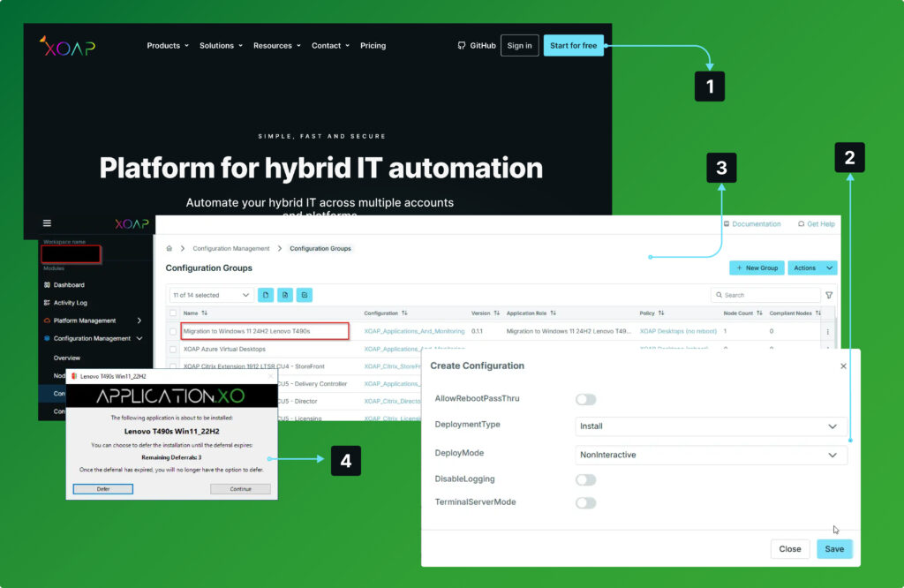904x588 pixels.
Task: Open the hamburger sidebar menu
Action: tap(47, 223)
